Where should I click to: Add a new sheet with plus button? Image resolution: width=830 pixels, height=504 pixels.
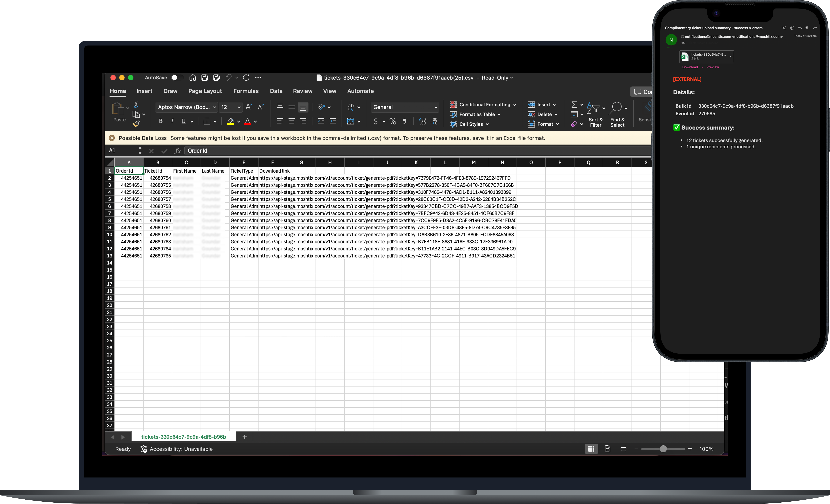tap(245, 437)
